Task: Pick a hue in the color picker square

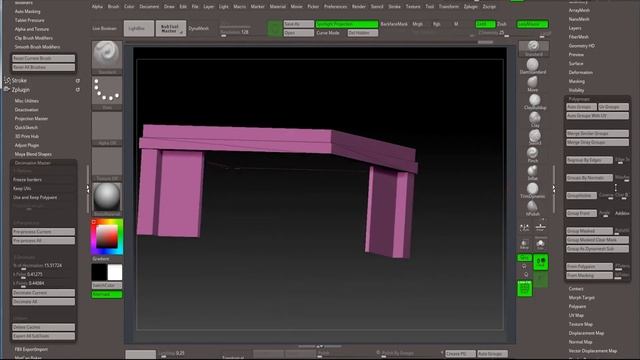Action: (107, 236)
